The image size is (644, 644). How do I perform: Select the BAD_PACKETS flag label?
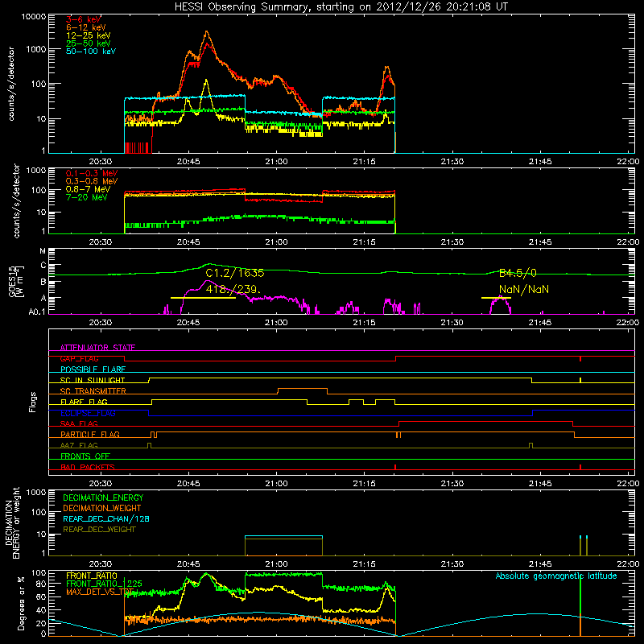[88, 467]
